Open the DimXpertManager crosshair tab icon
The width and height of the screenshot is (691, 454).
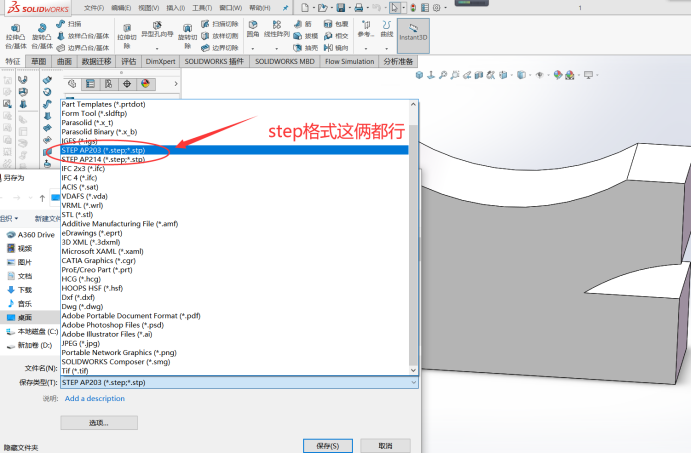coord(127,84)
